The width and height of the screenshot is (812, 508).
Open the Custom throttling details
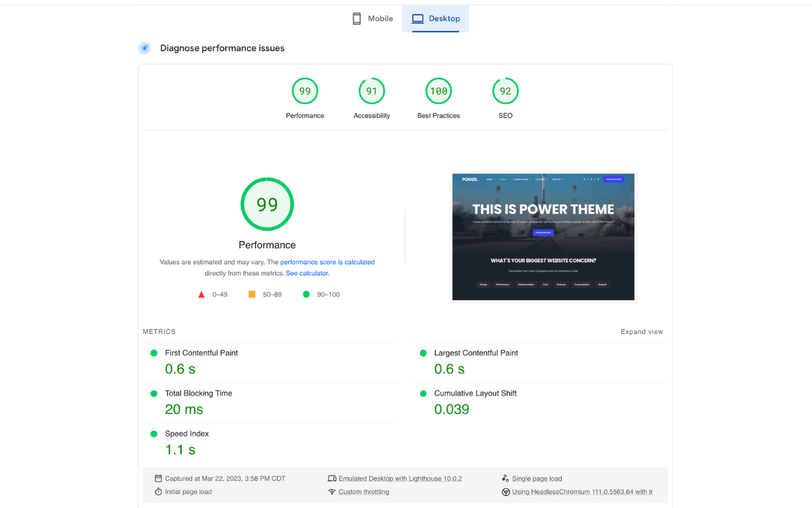coord(363,492)
